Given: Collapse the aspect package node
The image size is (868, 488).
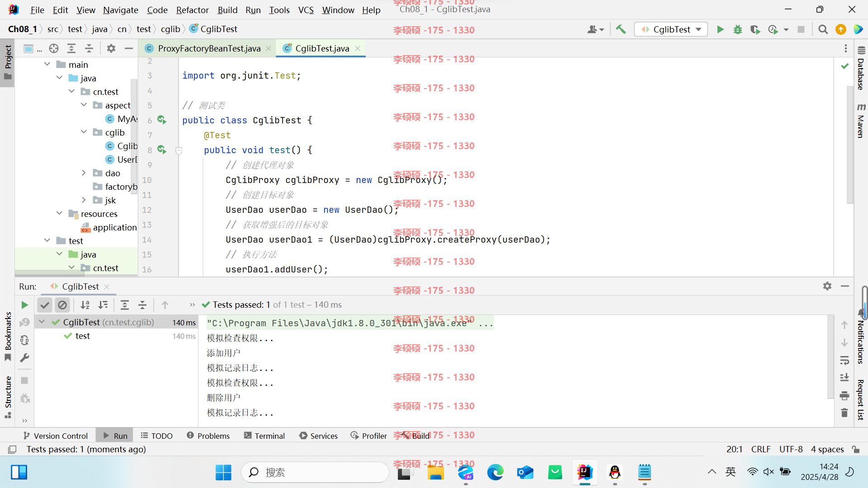Looking at the screenshot, I should pyautogui.click(x=84, y=105).
